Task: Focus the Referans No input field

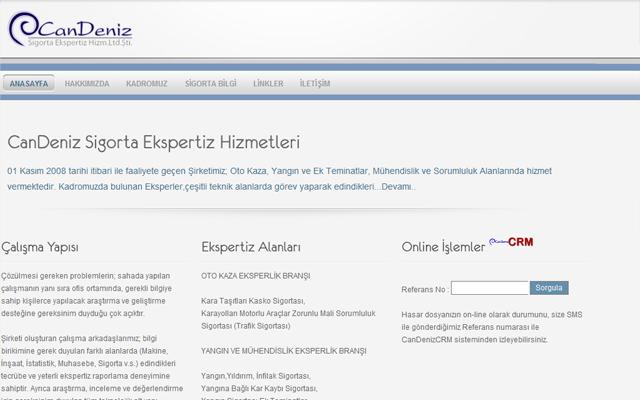Action: 489,288
